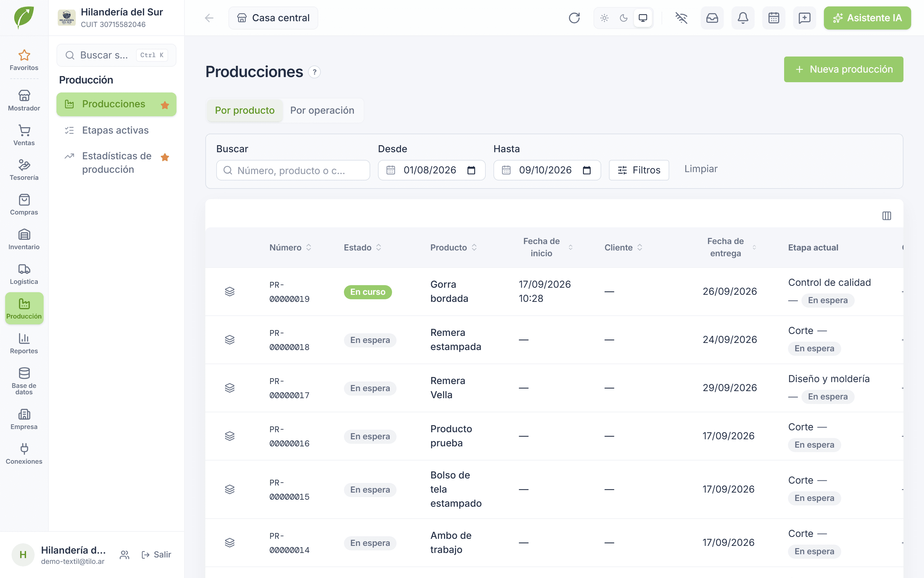Switch to light theme sun icon
This screenshot has height=578, width=924.
(604, 18)
